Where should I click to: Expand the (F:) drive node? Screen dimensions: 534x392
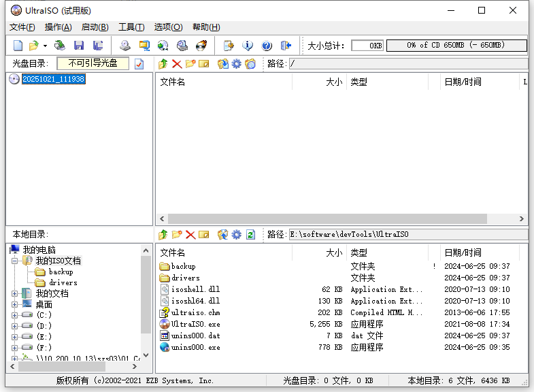(15, 348)
